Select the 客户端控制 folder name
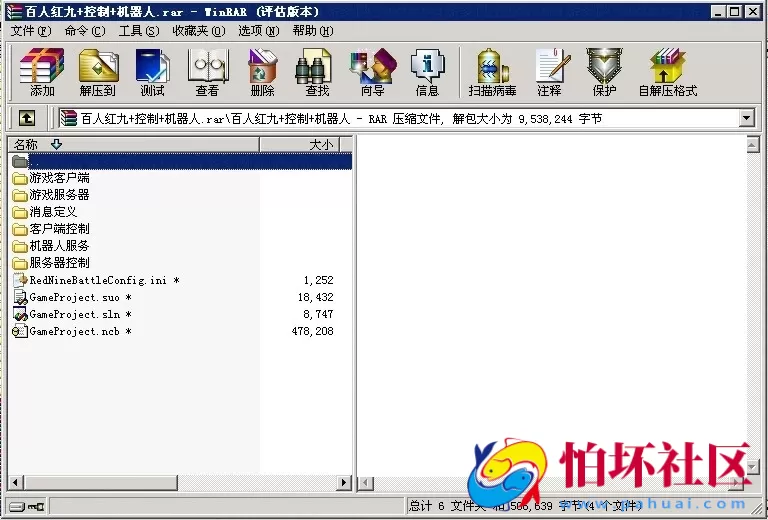The height and width of the screenshot is (520, 768). point(59,229)
